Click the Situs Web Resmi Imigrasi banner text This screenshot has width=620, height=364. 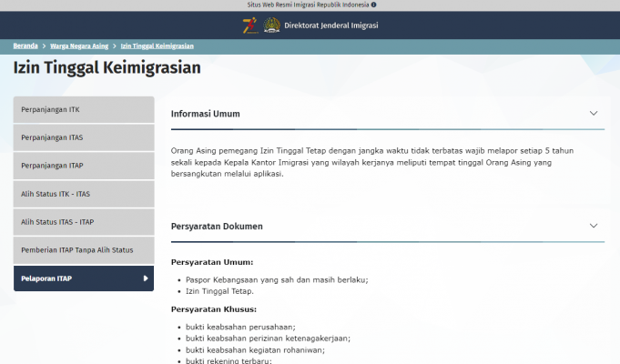coord(308,5)
